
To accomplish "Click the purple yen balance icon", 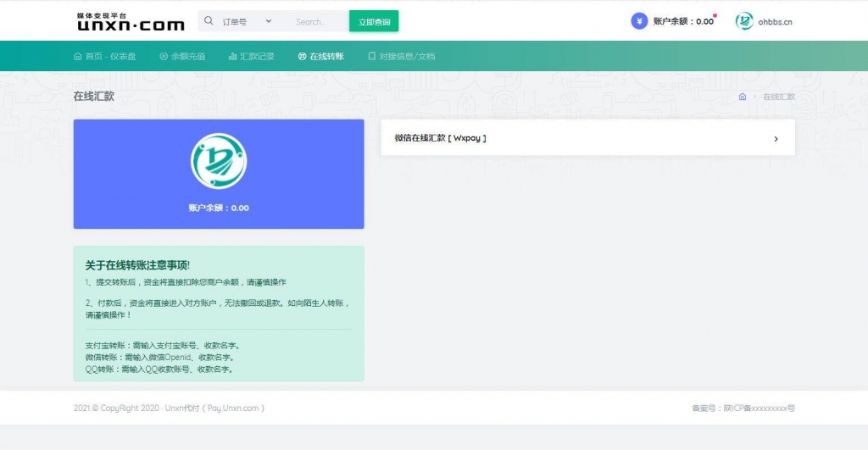I will [x=639, y=21].
